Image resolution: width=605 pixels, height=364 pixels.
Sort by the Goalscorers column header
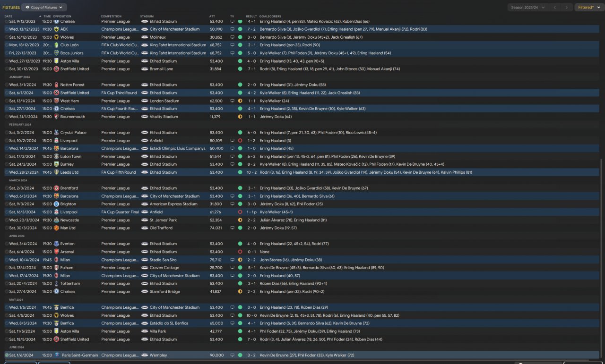(270, 17)
